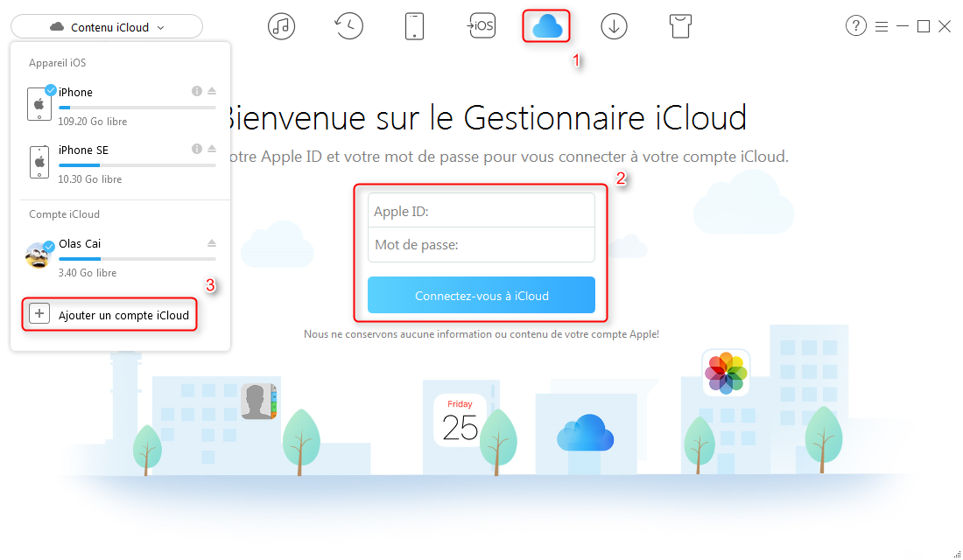Image resolution: width=963 pixels, height=560 pixels.
Task: Close the application window
Action: 945,26
